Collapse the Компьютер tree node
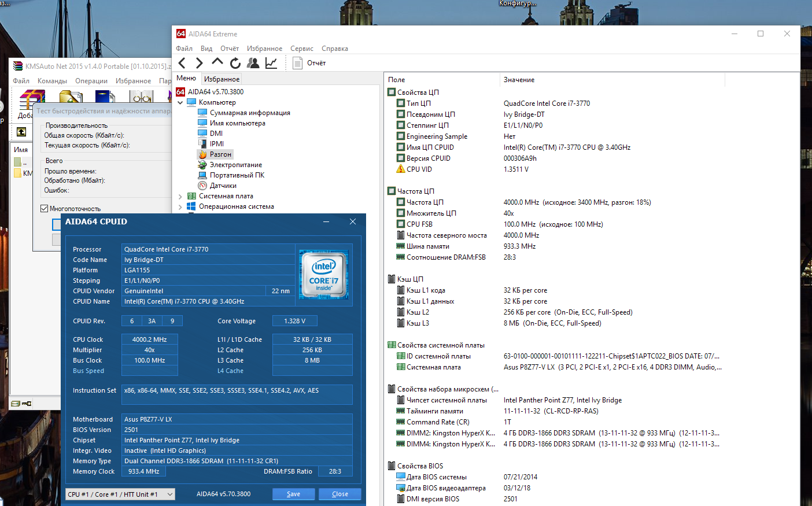812x506 pixels. (x=180, y=102)
